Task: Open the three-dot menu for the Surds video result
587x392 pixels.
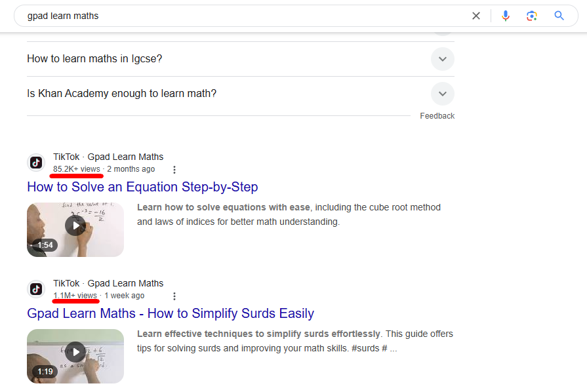Action: coord(174,296)
